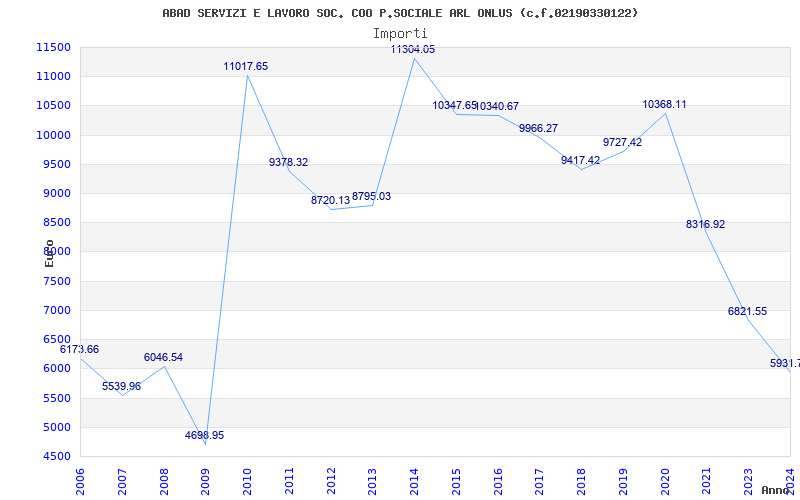Click the Anno axis label
The width and height of the screenshot is (800, 500).
pos(776,490)
